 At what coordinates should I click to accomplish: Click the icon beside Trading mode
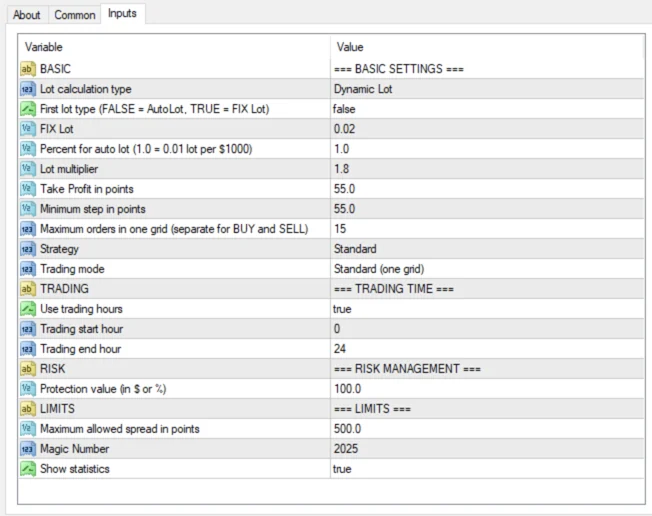click(x=27, y=269)
